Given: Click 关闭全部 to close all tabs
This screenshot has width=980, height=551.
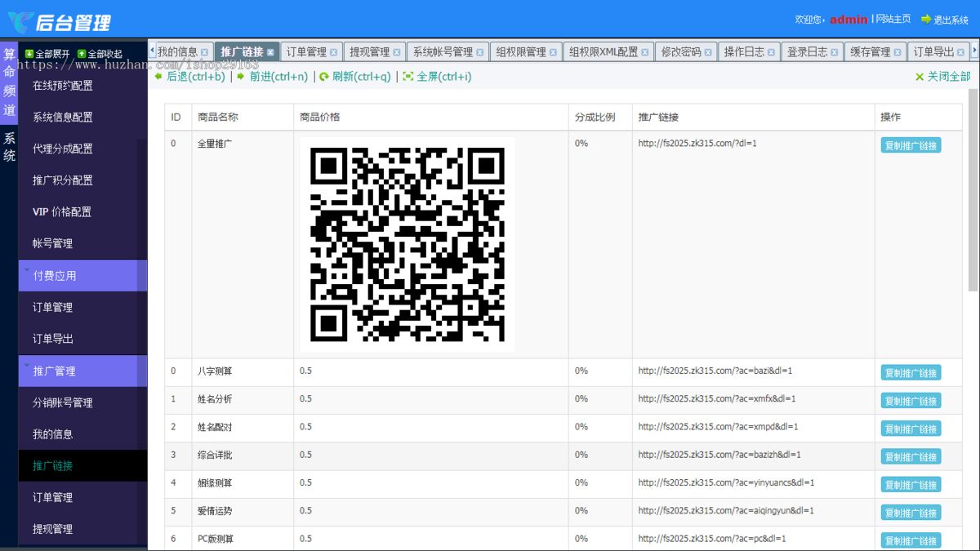Looking at the screenshot, I should point(942,77).
